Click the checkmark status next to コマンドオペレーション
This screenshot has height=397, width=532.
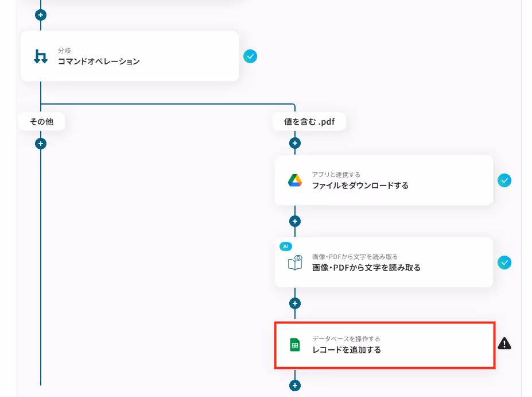250,56
